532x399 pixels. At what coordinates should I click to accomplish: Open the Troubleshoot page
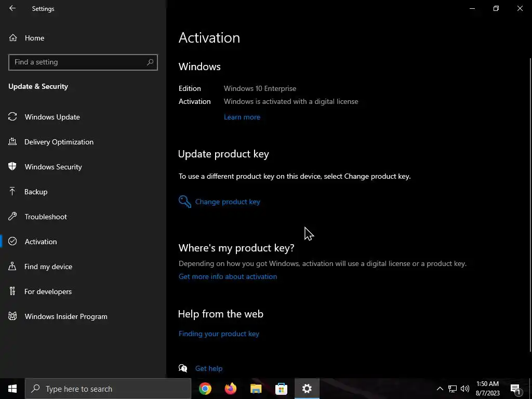coord(83,217)
